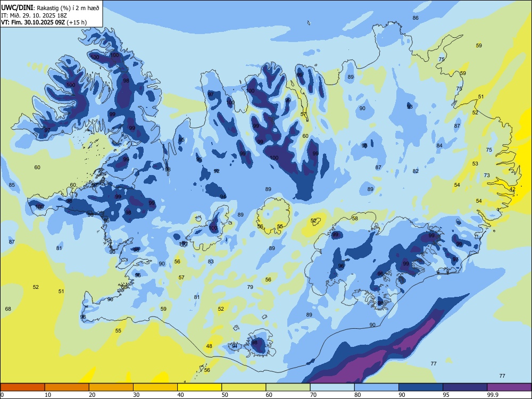Click the dark blue 90–95 legend swatch
532x399 pixels.
pos(421,387)
